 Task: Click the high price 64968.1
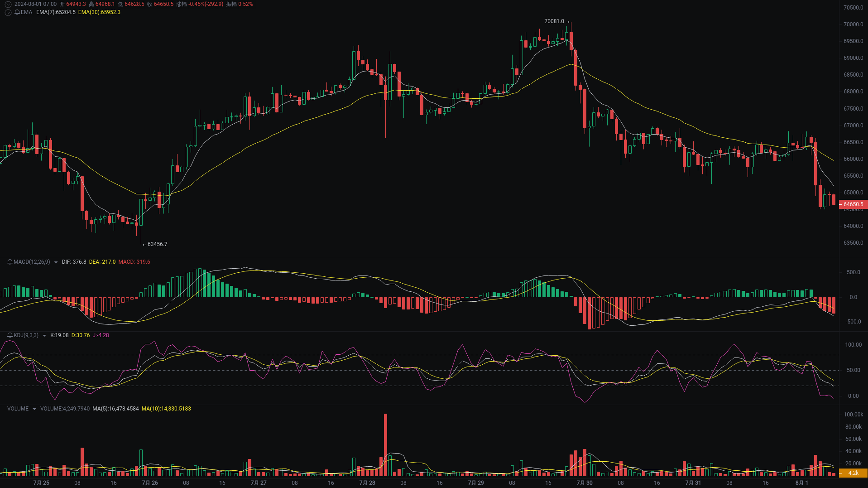click(x=105, y=4)
